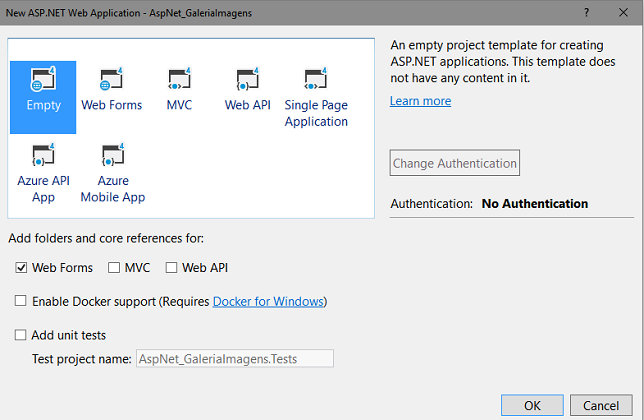Screen dimensions: 644x420
Task: Choose the Single Page Application template
Action: click(316, 80)
